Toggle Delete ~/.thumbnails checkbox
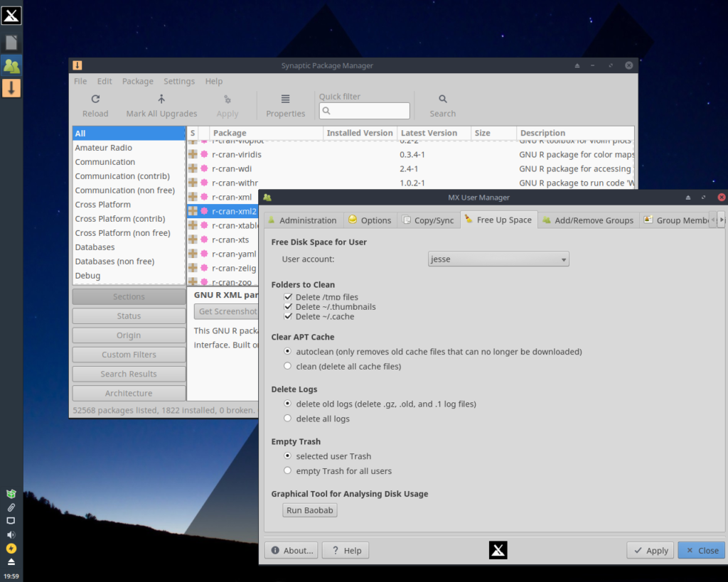 pos(288,306)
